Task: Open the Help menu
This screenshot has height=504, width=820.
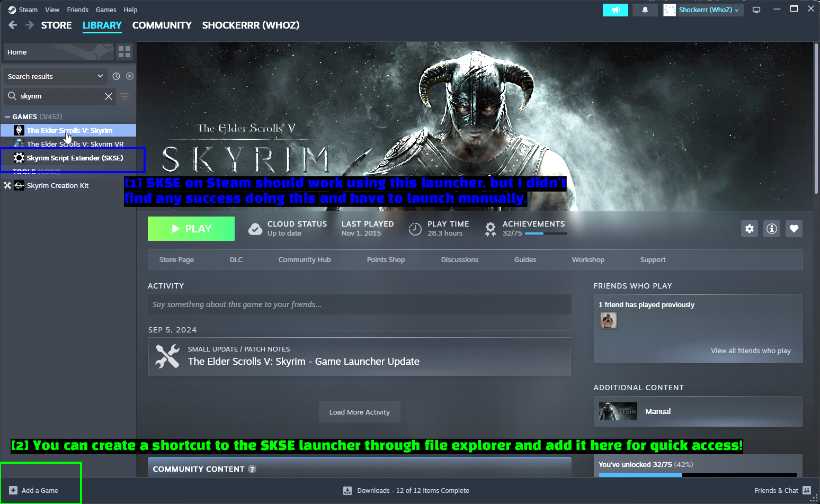Action: click(x=130, y=10)
